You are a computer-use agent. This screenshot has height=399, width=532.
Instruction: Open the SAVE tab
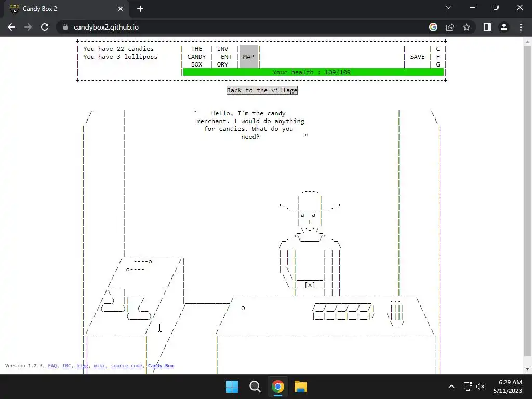coord(417,57)
